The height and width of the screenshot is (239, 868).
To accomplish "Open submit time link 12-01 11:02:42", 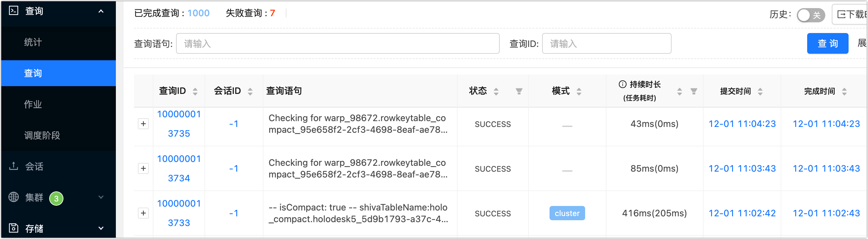I will [x=742, y=213].
